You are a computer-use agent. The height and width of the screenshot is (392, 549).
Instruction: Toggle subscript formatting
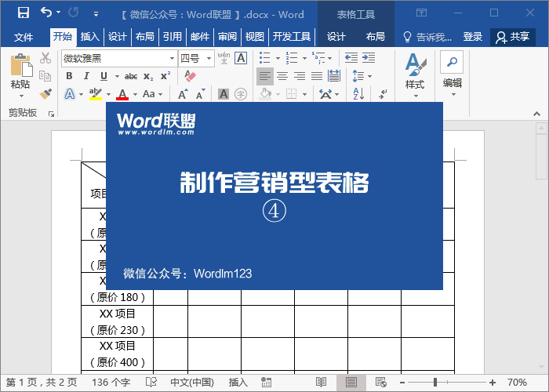point(148,76)
